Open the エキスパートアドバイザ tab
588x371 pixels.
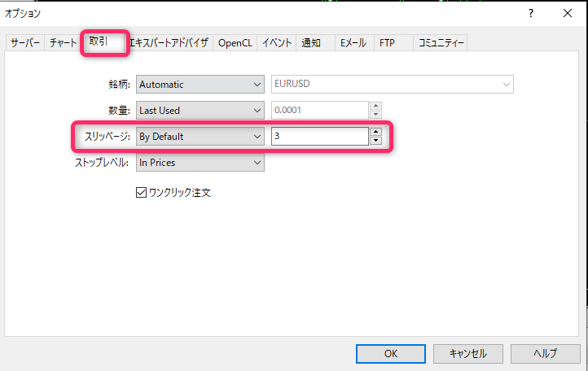tap(169, 43)
